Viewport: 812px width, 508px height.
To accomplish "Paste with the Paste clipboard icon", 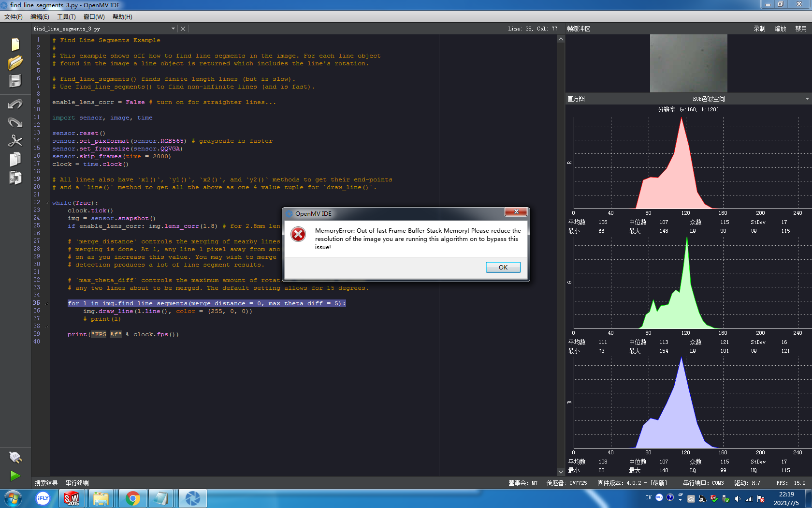I will point(15,178).
